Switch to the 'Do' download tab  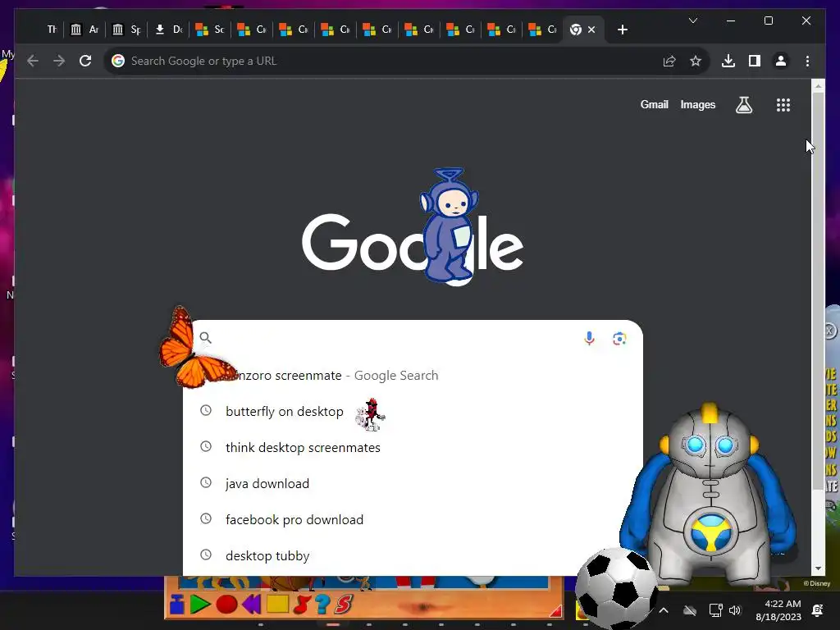168,30
